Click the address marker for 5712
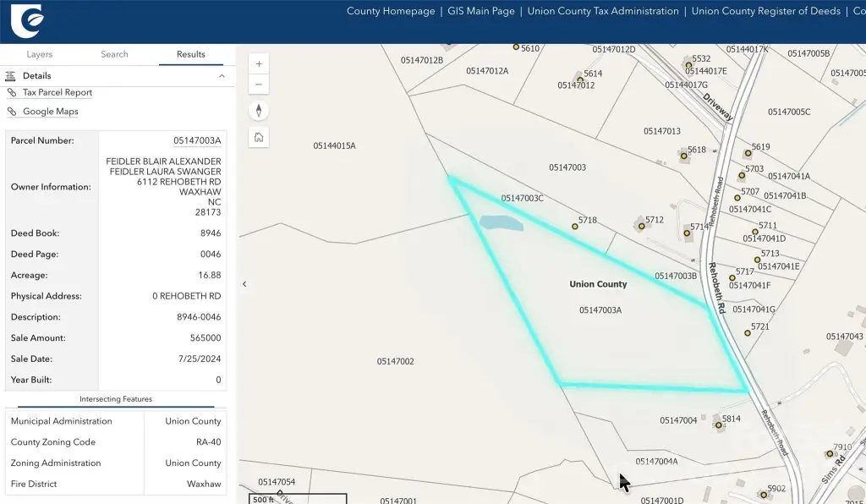 [x=640, y=226]
